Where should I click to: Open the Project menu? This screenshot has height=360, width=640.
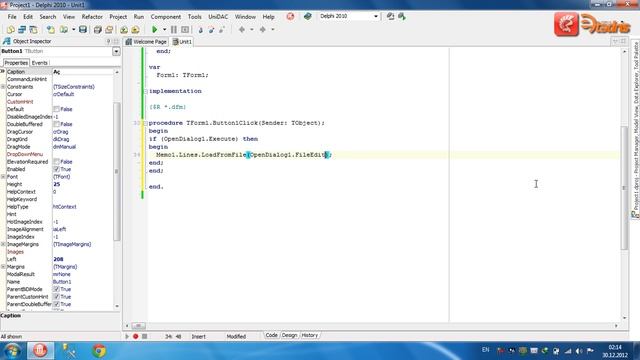click(x=118, y=17)
